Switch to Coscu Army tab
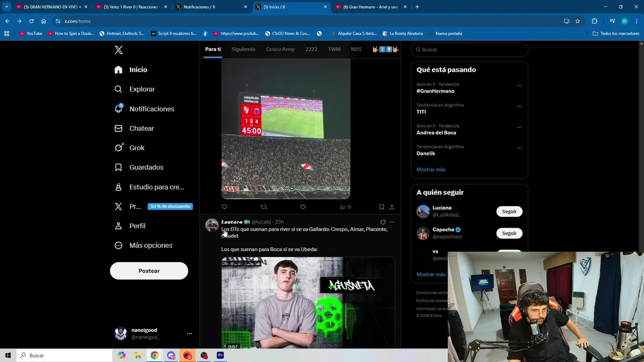 tap(280, 49)
